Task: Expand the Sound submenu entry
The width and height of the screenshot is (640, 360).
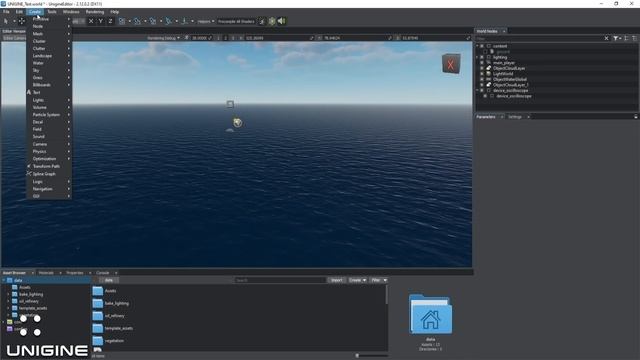Action: tap(49, 136)
